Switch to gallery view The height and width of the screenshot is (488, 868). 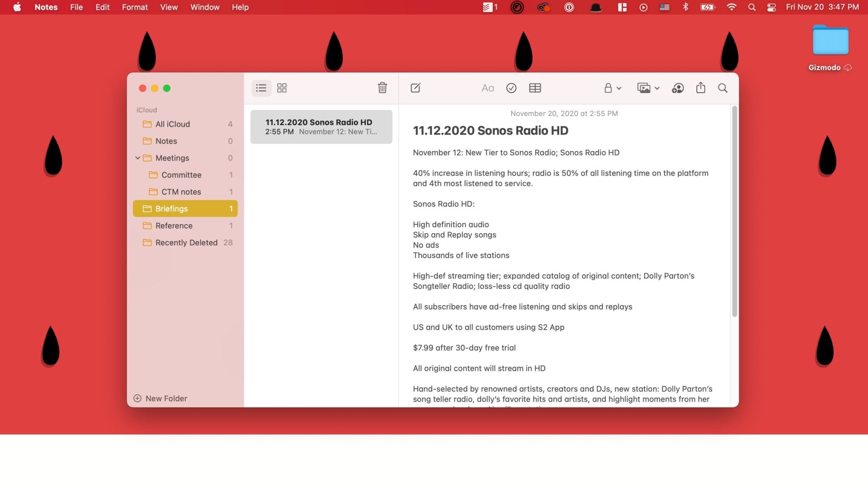[x=282, y=88]
